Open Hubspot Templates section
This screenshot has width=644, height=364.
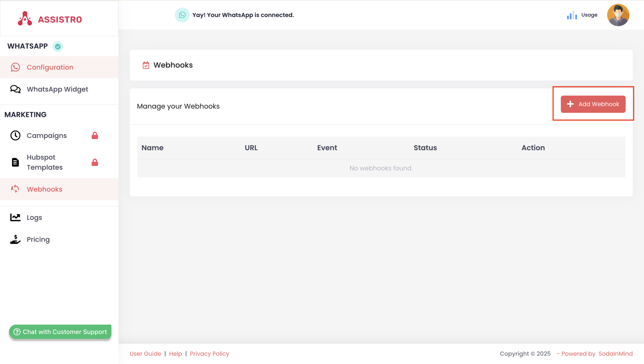click(45, 162)
